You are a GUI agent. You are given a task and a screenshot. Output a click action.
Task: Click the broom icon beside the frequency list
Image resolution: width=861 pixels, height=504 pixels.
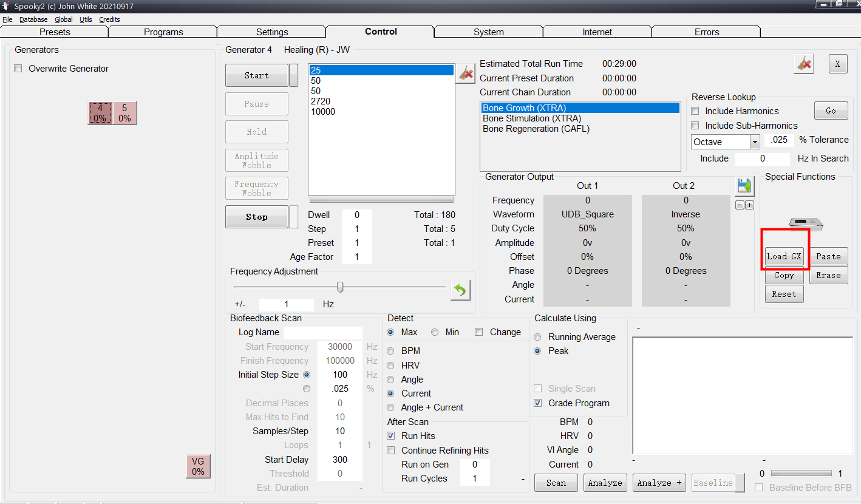pos(466,73)
